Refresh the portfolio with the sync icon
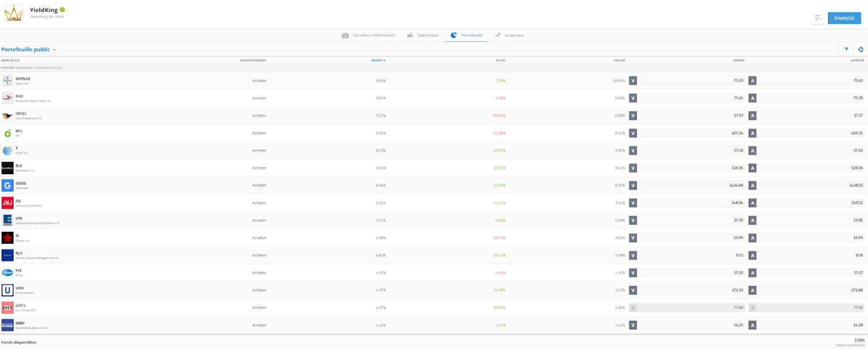The width and height of the screenshot is (868, 349). (860, 49)
